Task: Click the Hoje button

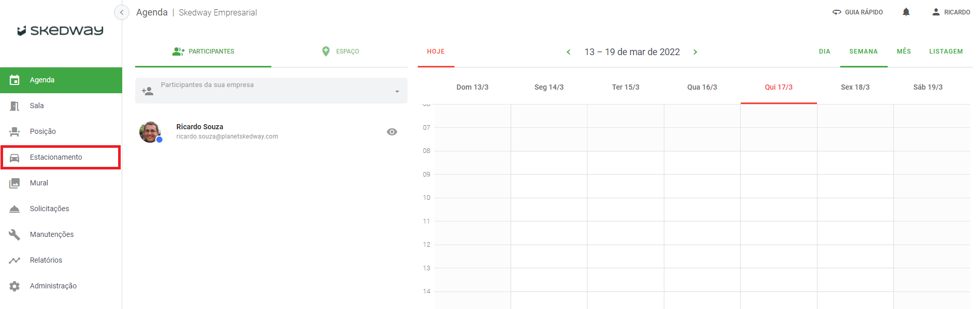Action: (x=436, y=51)
